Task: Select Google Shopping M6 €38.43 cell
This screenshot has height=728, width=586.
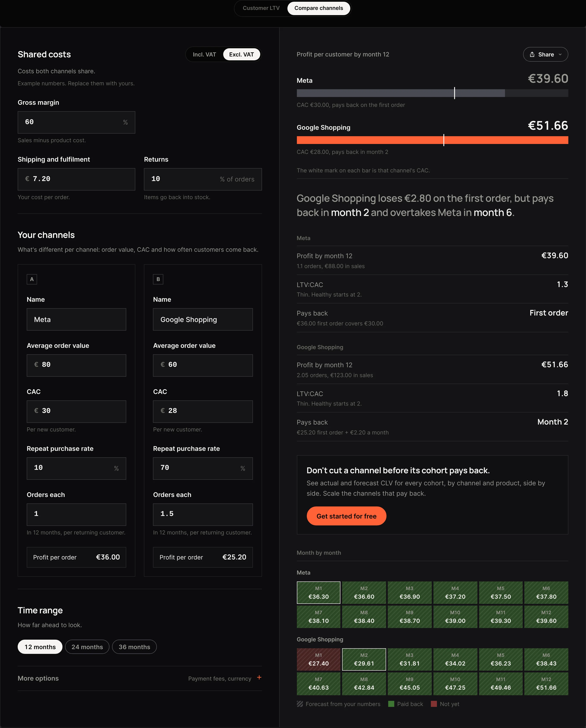Action: [x=546, y=659]
